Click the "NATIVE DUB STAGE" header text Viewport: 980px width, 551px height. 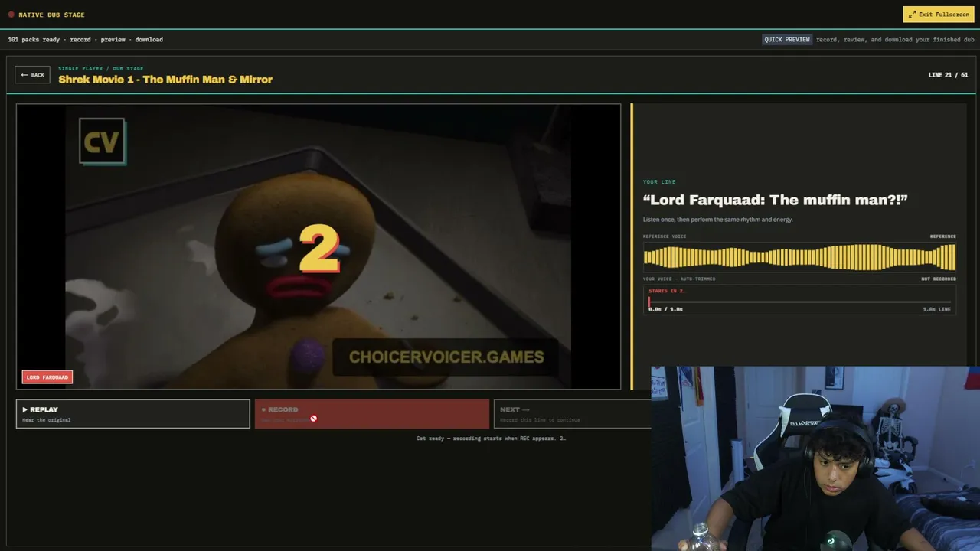click(52, 15)
